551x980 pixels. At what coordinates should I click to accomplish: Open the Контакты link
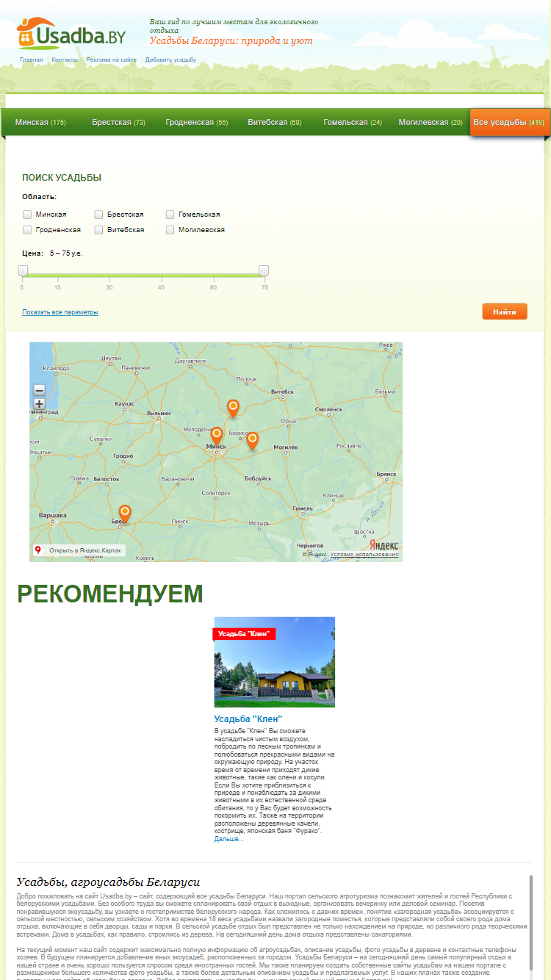pyautogui.click(x=65, y=60)
